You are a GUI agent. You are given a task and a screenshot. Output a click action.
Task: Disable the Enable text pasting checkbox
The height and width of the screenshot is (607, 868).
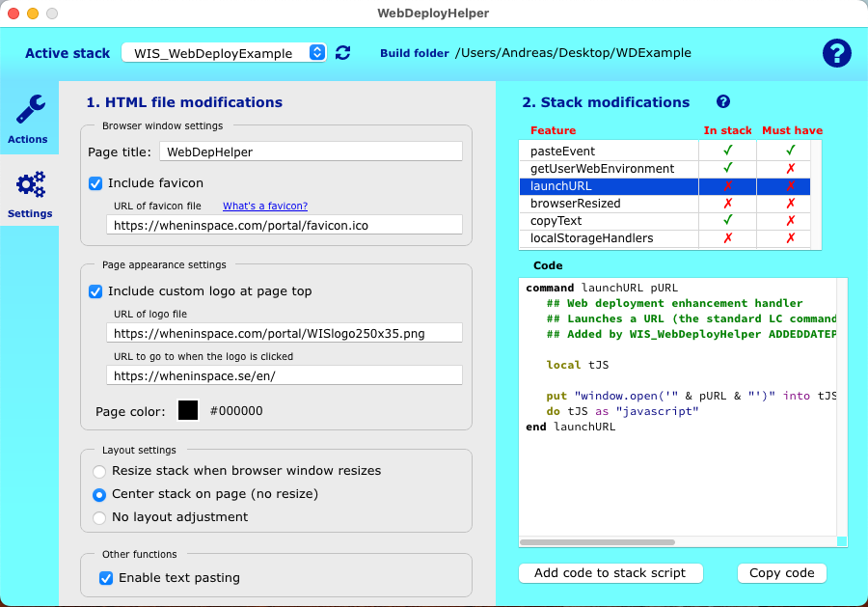[106, 578]
